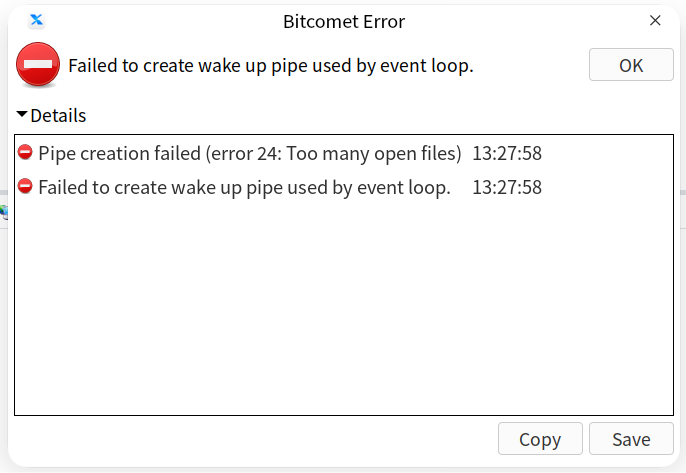686x473 pixels.
Task: Click the main error message beside stop icon
Action: click(271, 66)
